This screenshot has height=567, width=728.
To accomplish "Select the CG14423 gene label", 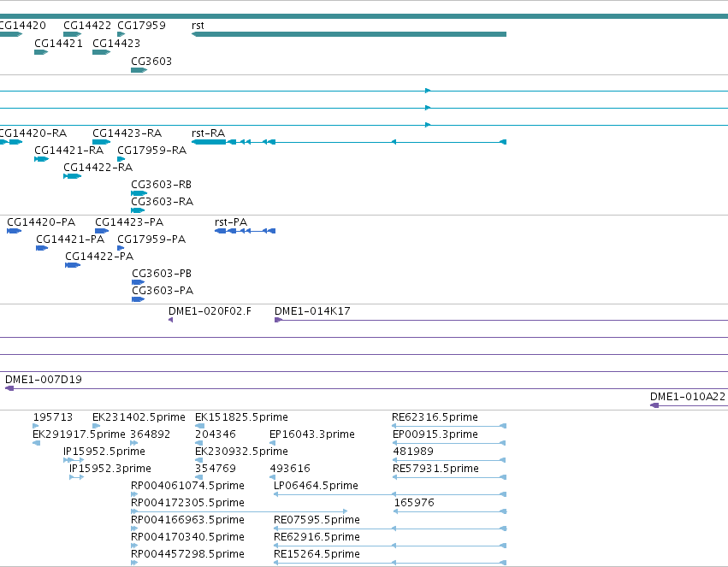I will (x=116, y=44).
